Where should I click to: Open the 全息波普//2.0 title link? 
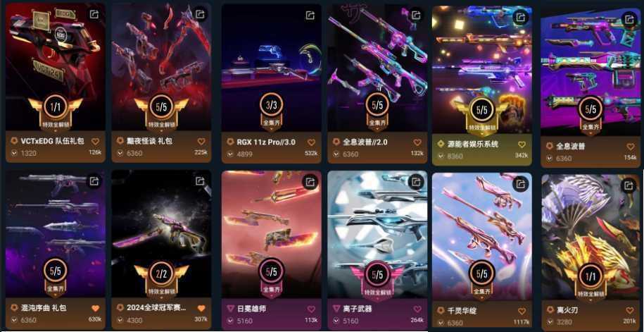(365, 142)
